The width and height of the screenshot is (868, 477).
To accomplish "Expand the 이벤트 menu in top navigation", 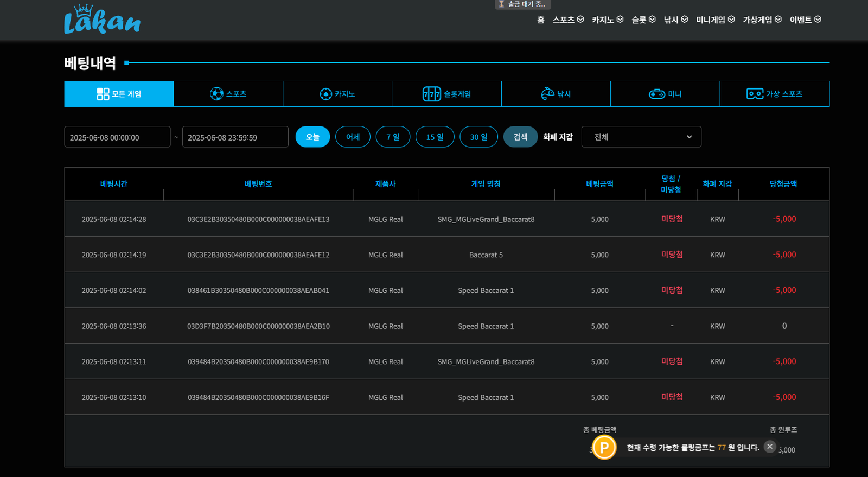I will click(x=805, y=20).
